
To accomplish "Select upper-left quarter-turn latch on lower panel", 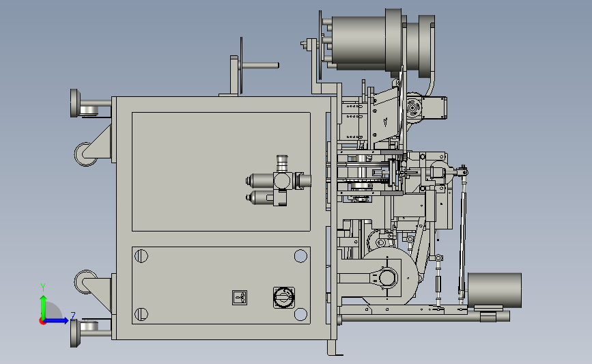I will 141,256.
